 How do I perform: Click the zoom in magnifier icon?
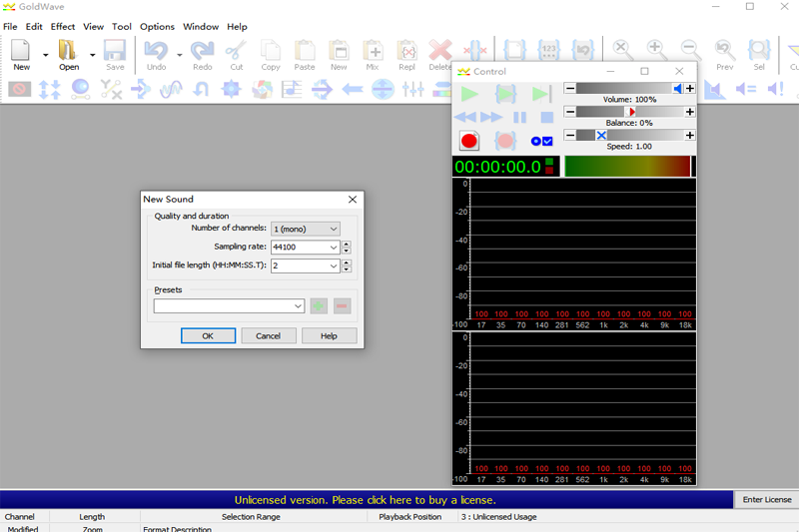[x=655, y=50]
